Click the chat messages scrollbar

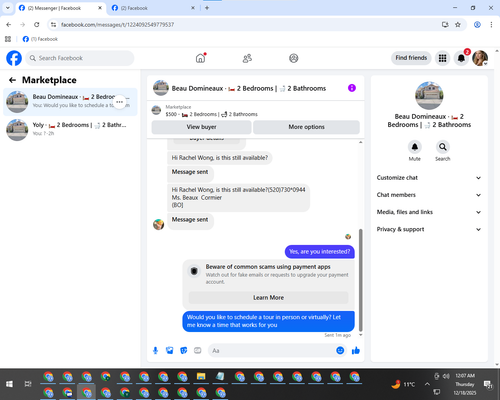click(360, 280)
